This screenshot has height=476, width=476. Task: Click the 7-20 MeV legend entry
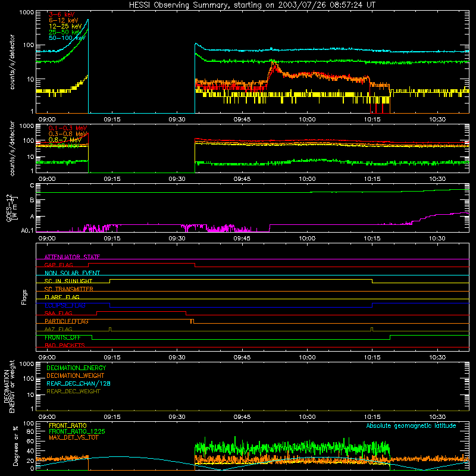click(64, 146)
